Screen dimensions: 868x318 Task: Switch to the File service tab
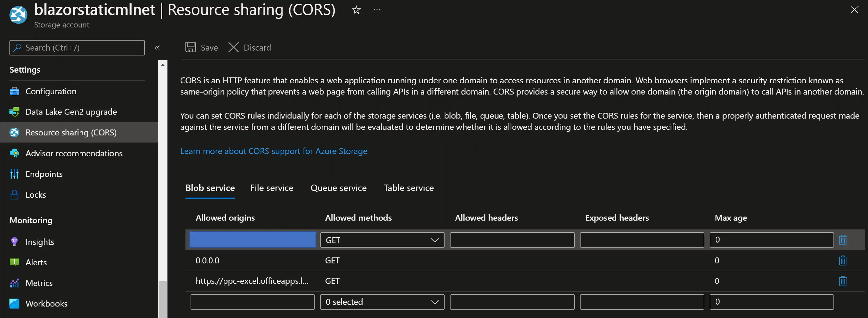(272, 188)
